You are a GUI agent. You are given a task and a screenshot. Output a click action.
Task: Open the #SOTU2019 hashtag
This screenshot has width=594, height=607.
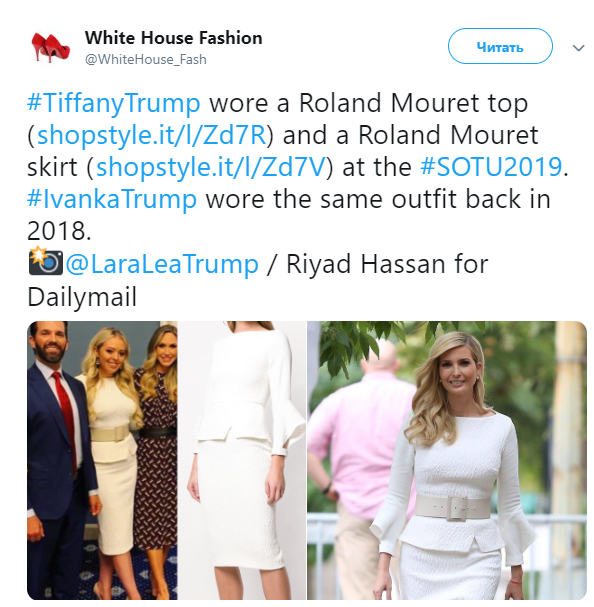click(491, 167)
